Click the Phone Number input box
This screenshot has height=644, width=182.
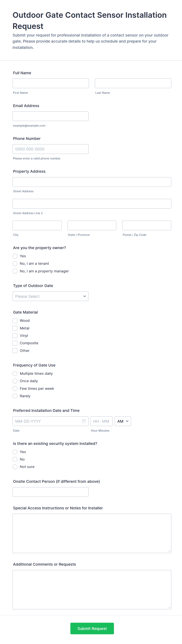click(50, 149)
